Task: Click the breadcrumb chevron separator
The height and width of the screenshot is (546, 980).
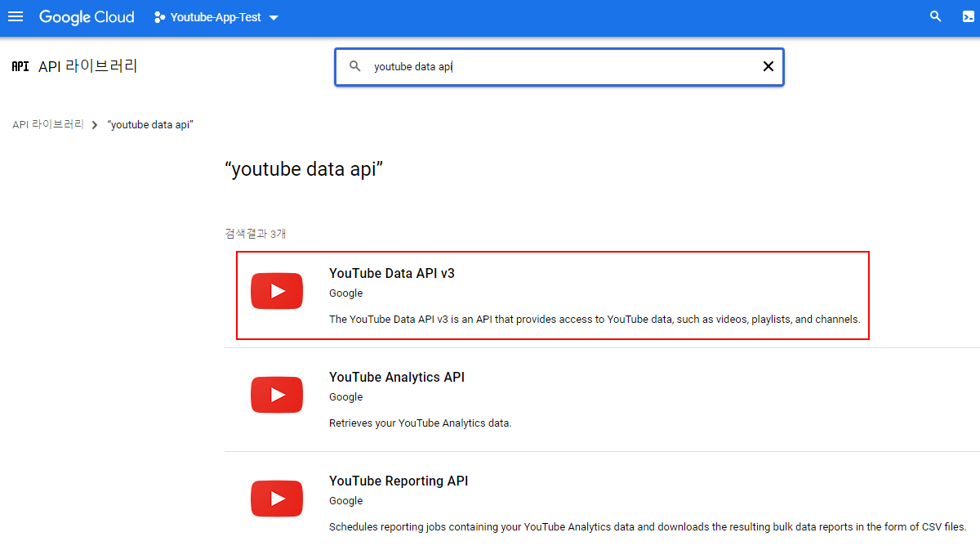Action: 95,125
